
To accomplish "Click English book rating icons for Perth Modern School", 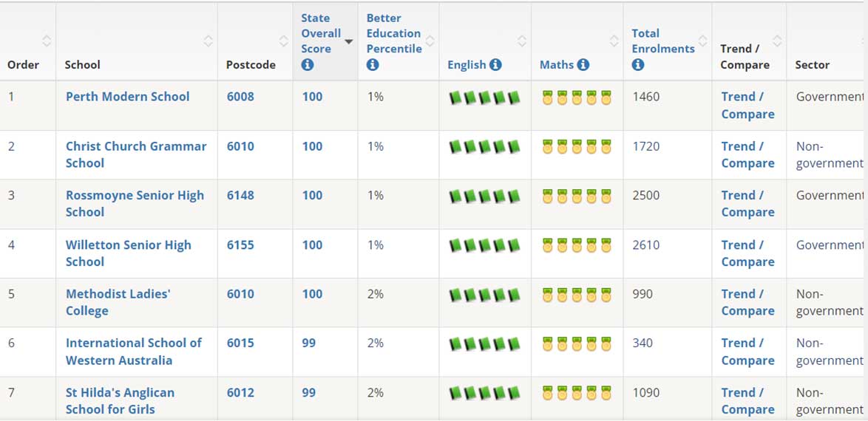I will click(x=484, y=98).
